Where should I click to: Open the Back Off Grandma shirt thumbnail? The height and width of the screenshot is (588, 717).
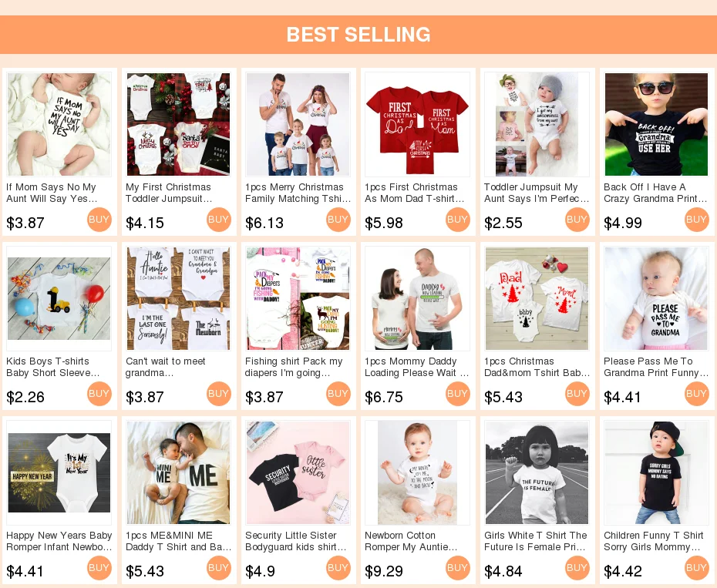pos(656,124)
